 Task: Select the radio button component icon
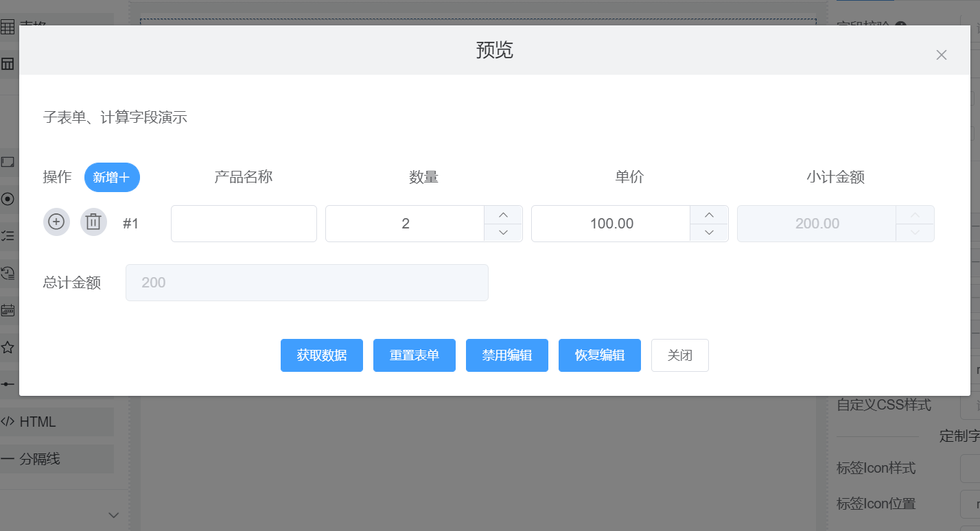tap(8, 199)
